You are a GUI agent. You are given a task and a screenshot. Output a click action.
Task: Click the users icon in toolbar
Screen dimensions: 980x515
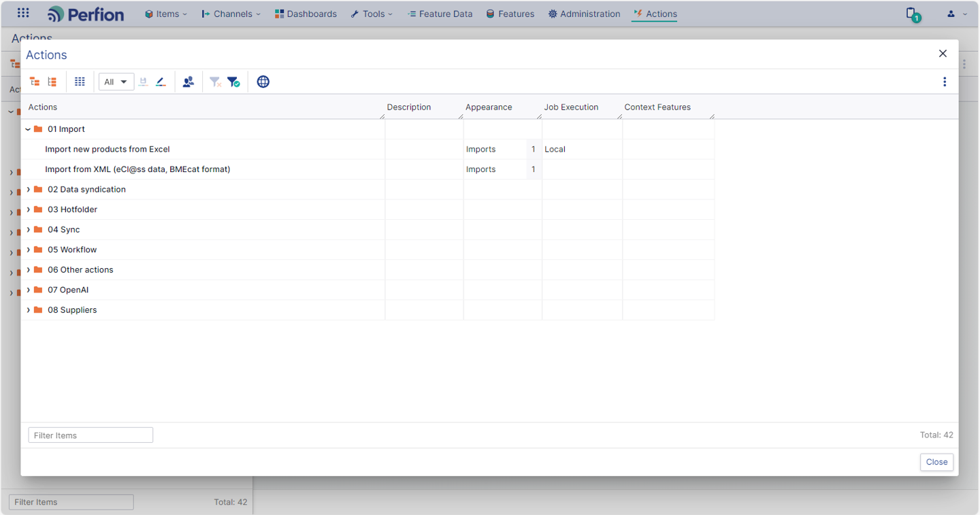tap(189, 82)
